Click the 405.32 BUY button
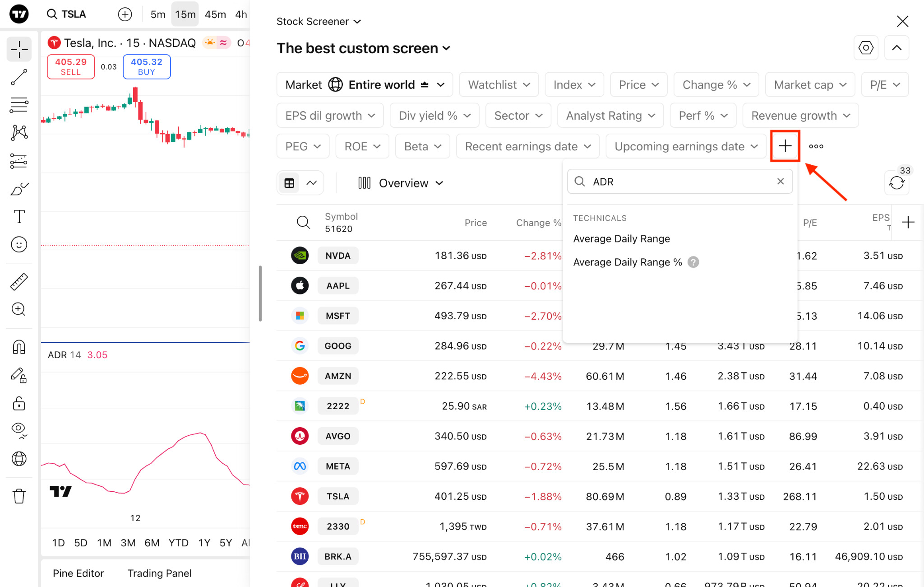Image resolution: width=924 pixels, height=587 pixels. [147, 66]
